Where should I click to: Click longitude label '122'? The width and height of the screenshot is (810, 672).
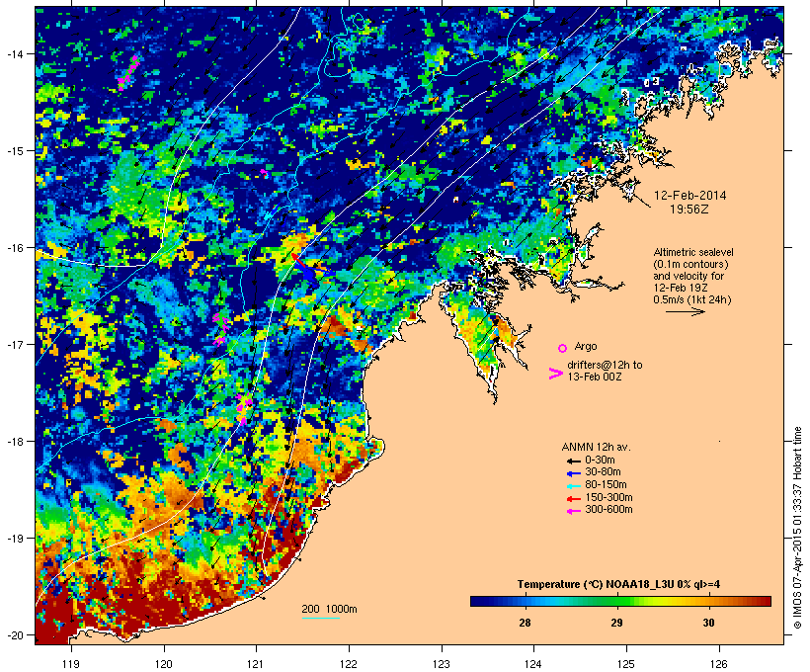tap(349, 664)
